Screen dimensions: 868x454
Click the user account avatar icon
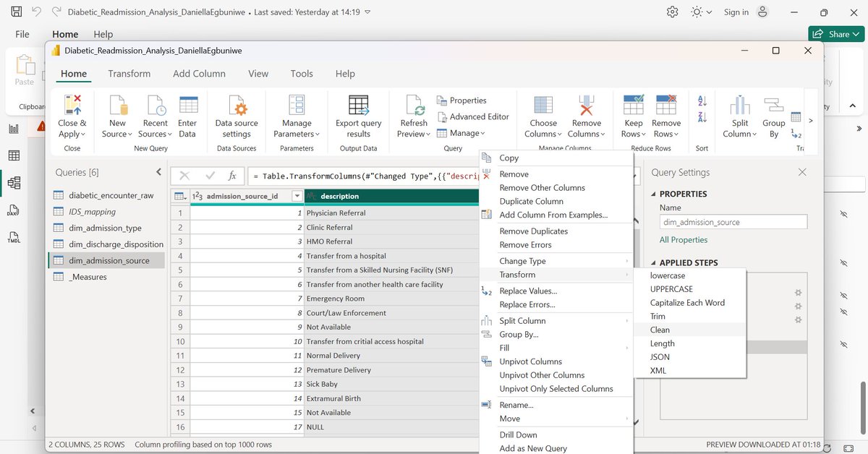762,12
